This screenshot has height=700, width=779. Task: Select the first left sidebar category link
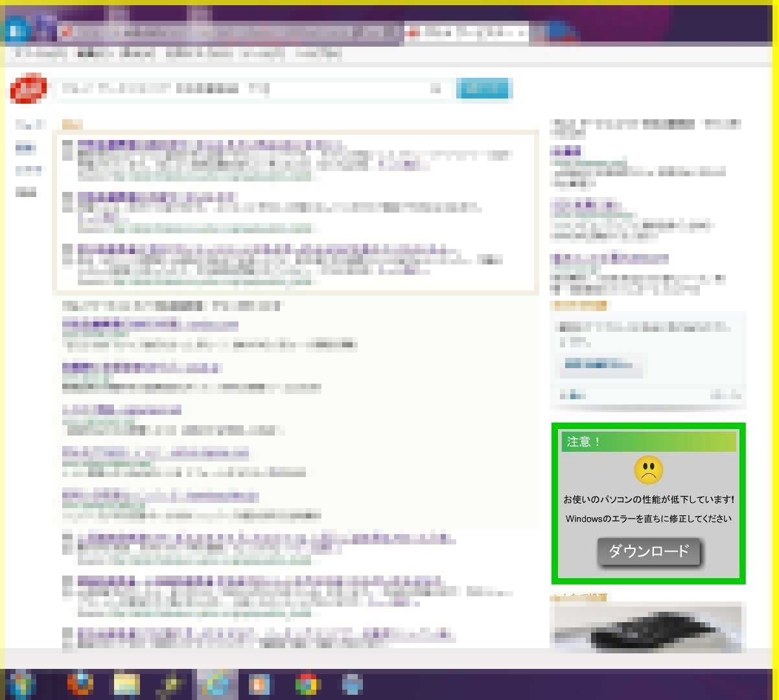pos(29,124)
